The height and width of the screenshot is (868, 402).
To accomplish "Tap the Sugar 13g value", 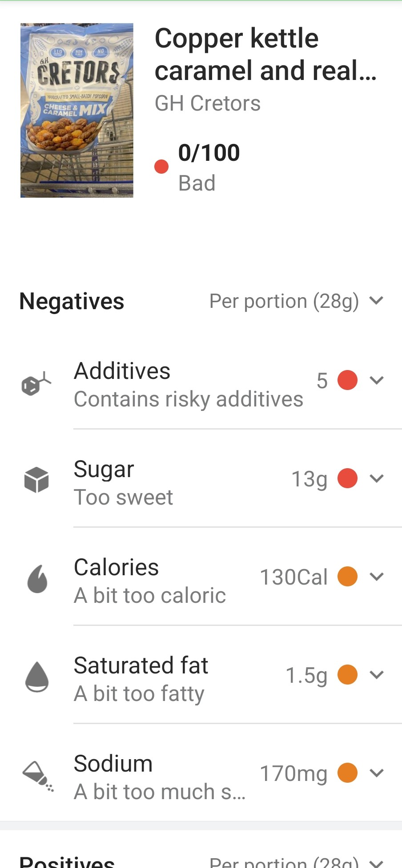I will [309, 479].
